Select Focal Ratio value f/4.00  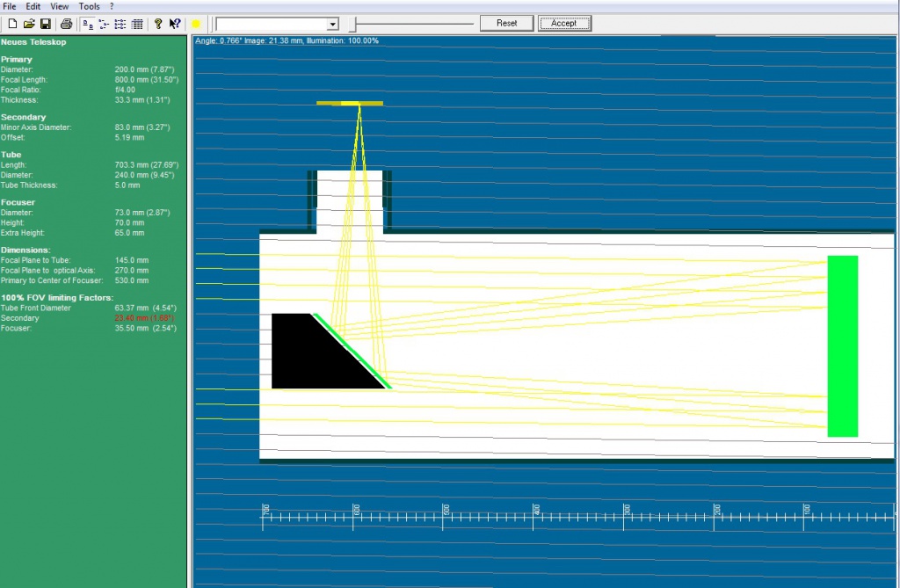(x=125, y=90)
